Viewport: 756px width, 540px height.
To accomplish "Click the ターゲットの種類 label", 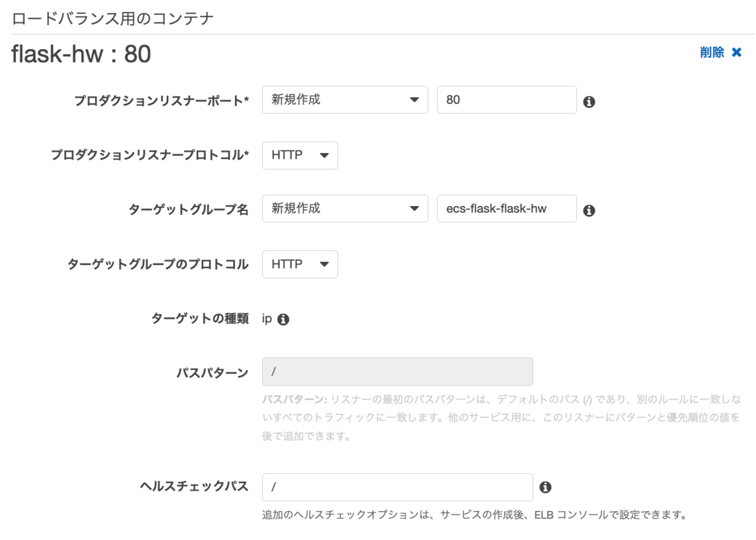I will point(200,319).
